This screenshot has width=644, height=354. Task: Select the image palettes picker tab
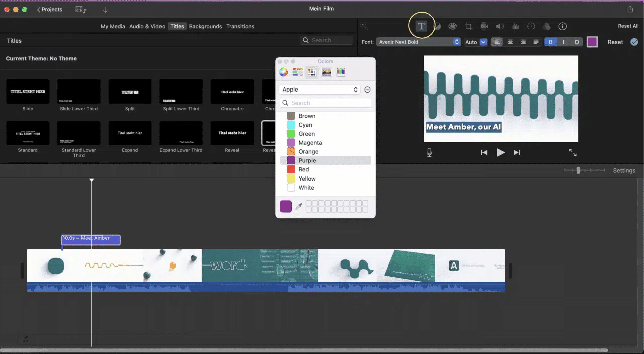point(327,72)
